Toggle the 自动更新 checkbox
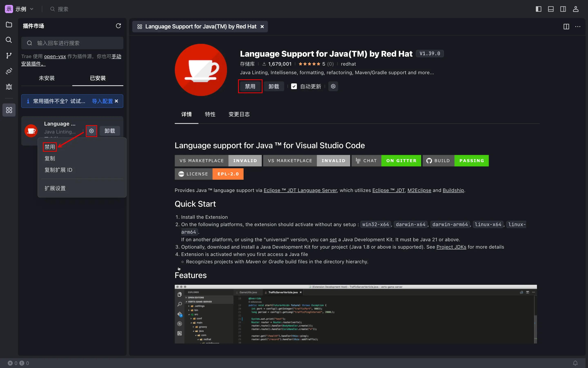The width and height of the screenshot is (588, 368). point(294,86)
